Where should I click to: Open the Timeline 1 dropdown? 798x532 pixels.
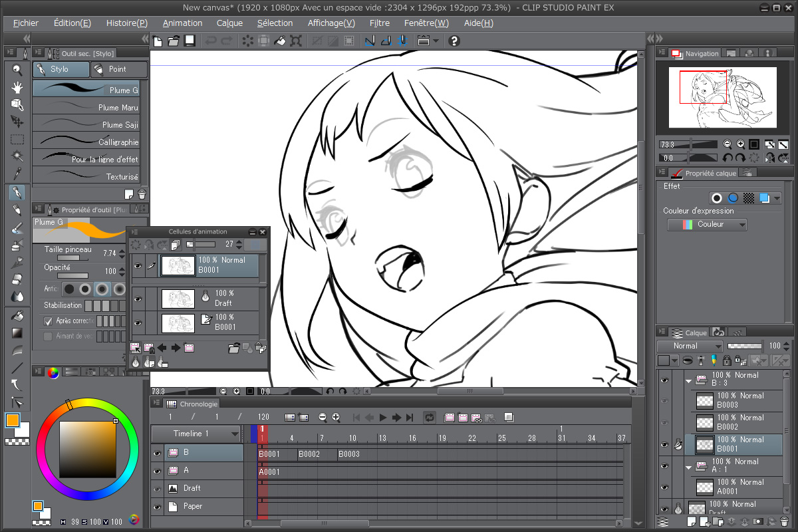pyautogui.click(x=235, y=434)
